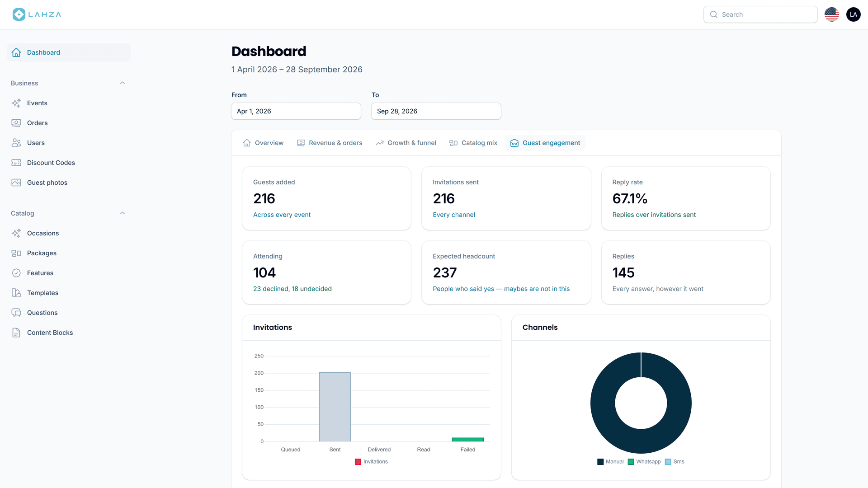Go to the Events page
868x488 pixels.
[69, 103]
